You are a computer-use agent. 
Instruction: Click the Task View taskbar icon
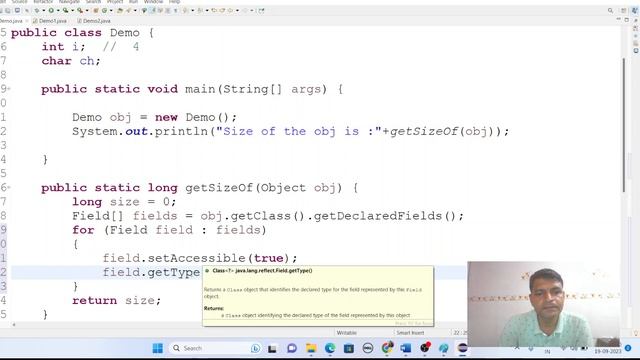pos(272,348)
